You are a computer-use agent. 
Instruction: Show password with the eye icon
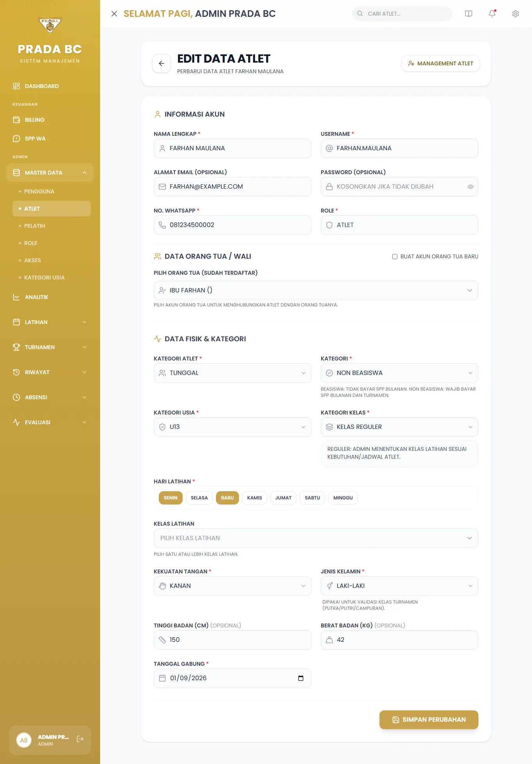[471, 187]
